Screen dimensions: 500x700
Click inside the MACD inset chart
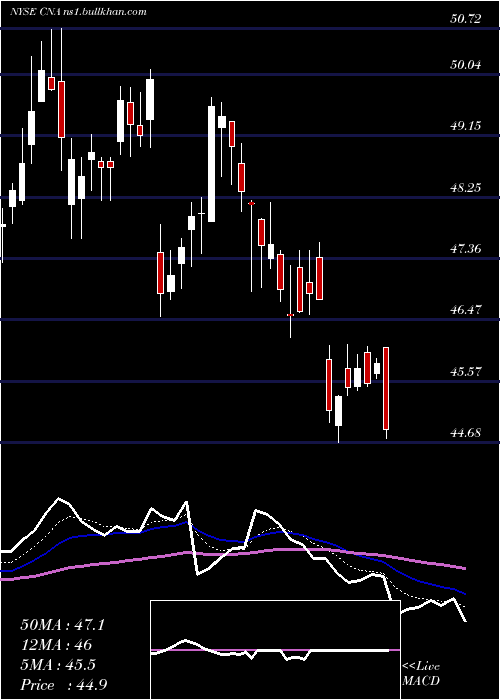[x=275, y=650]
